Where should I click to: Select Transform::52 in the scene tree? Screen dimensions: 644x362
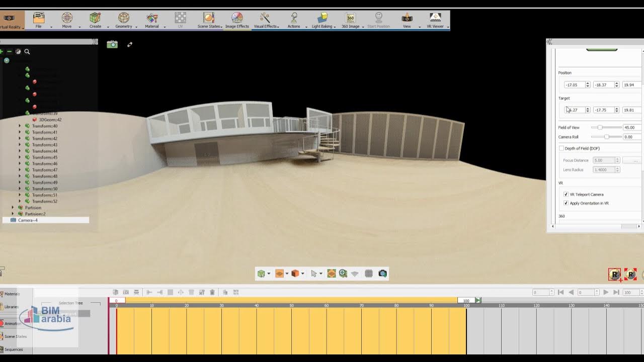click(45, 201)
